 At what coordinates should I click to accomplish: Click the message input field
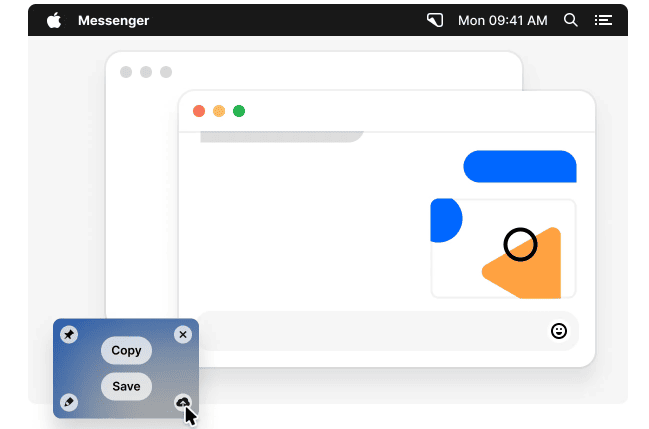[x=388, y=331]
